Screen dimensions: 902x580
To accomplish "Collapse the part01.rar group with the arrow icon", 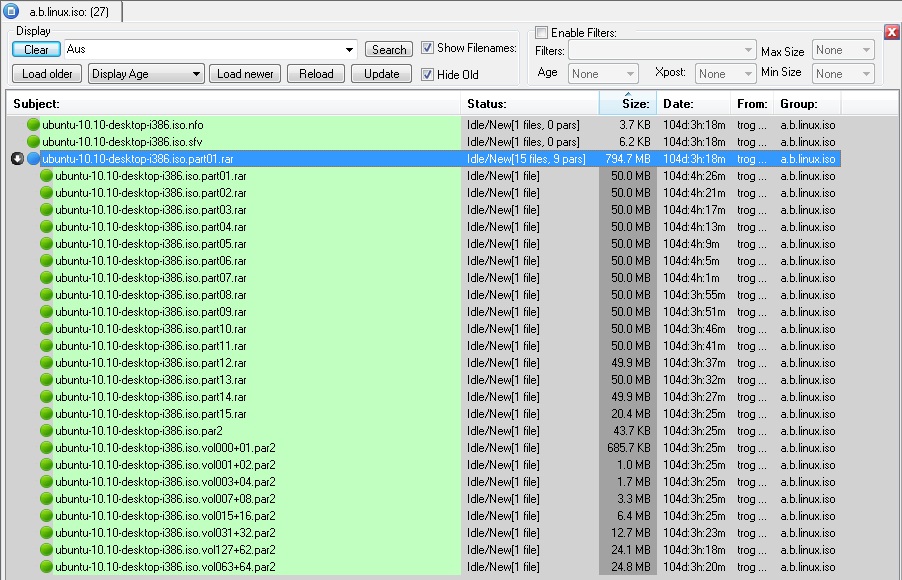I will (x=17, y=159).
